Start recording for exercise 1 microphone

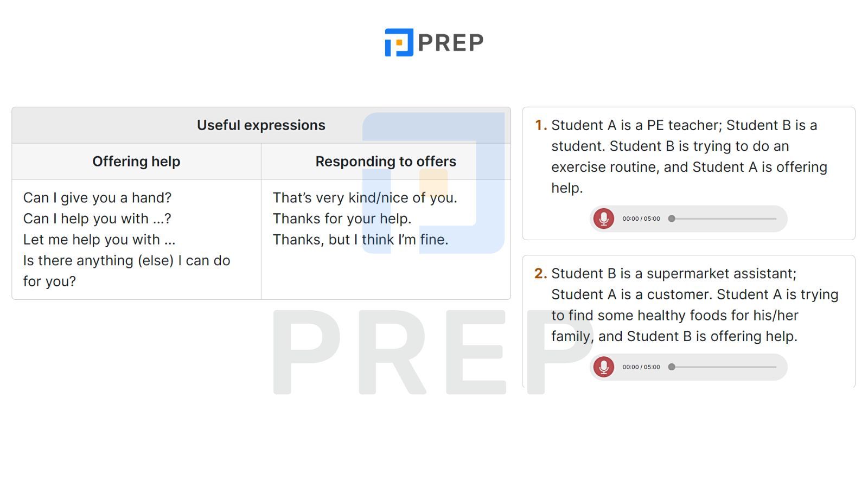pos(603,219)
